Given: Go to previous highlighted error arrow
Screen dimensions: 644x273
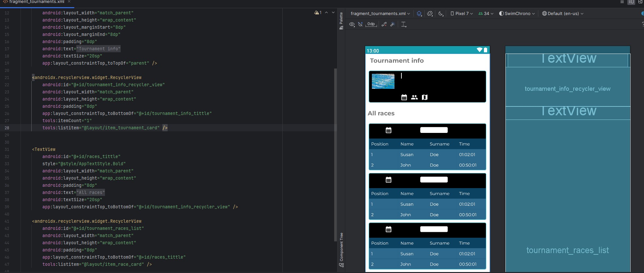Looking at the screenshot, I should tap(326, 13).
